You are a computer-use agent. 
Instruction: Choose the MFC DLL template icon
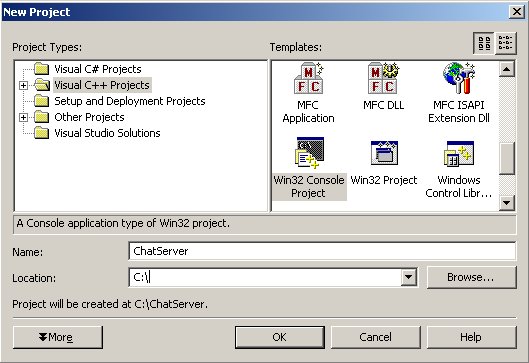coord(383,79)
